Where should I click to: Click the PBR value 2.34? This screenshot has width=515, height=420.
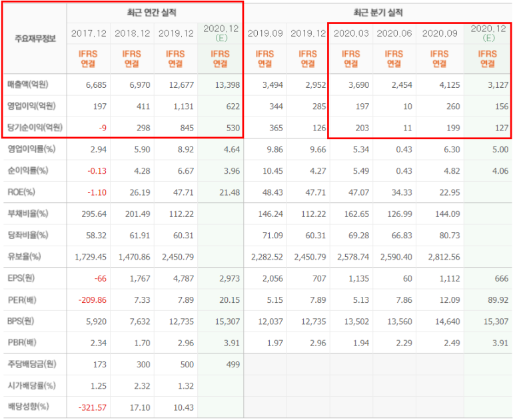99,343
